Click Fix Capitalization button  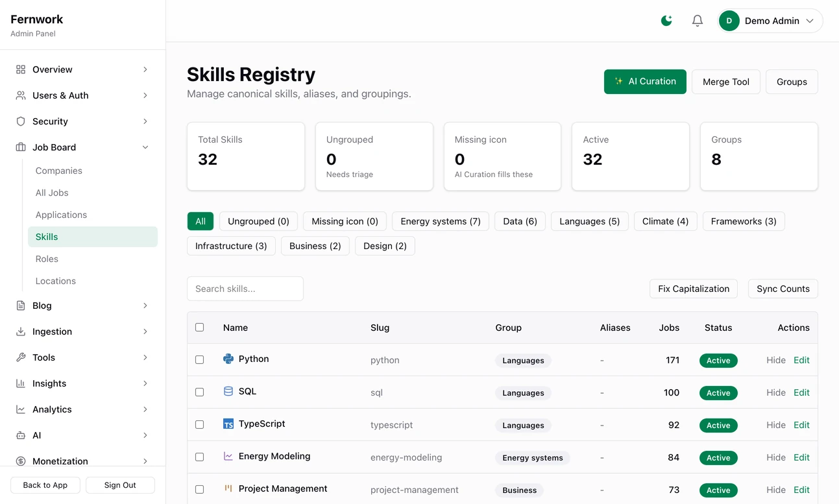click(x=694, y=289)
